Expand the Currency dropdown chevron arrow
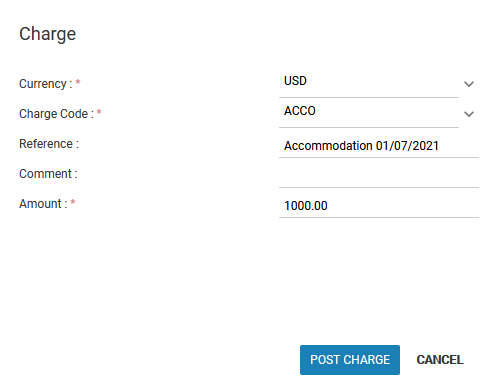 click(x=469, y=84)
